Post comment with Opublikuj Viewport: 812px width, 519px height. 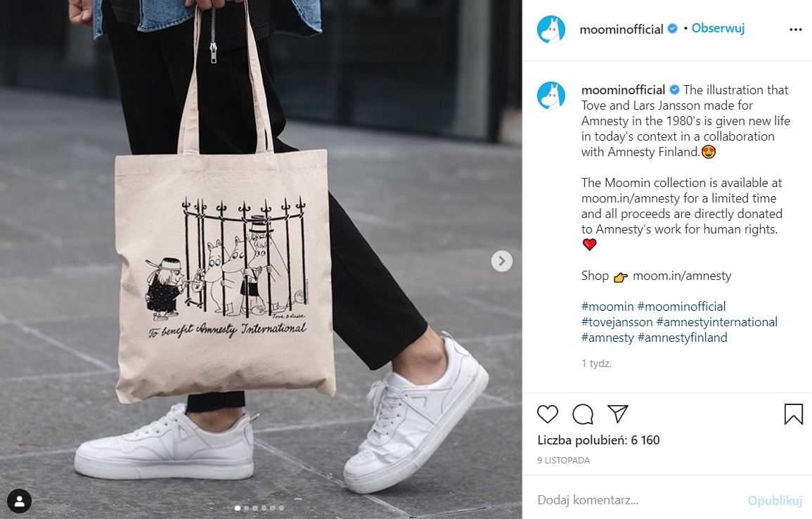coord(775,500)
